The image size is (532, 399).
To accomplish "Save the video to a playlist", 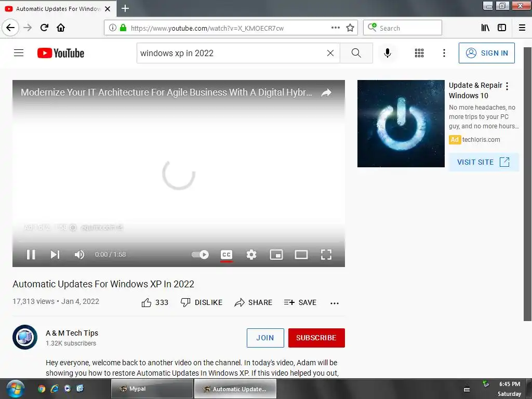I will click(300, 302).
